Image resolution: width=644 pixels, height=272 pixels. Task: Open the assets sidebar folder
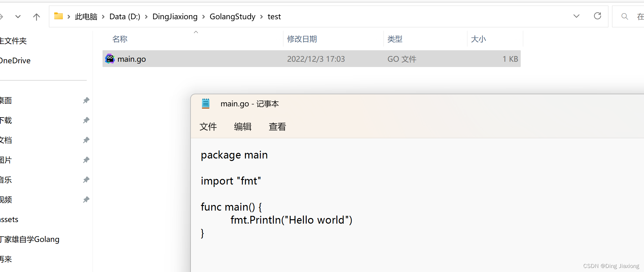pos(9,220)
